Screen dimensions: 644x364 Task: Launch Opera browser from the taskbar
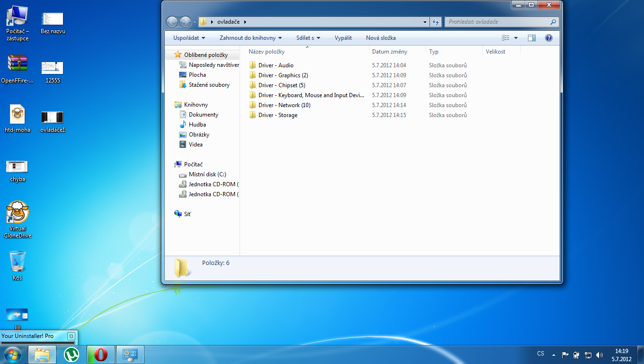100,355
